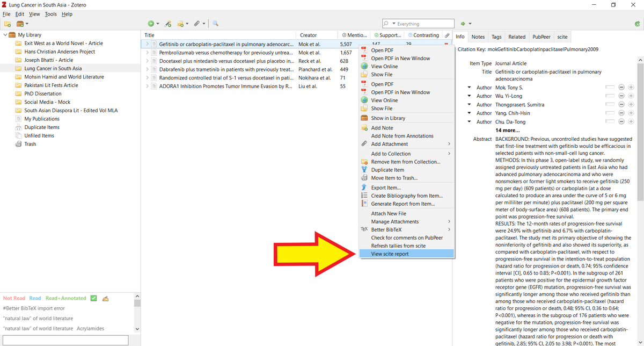
Task: Open the New Library dropdown icon
Action: pyautogui.click(x=22, y=24)
